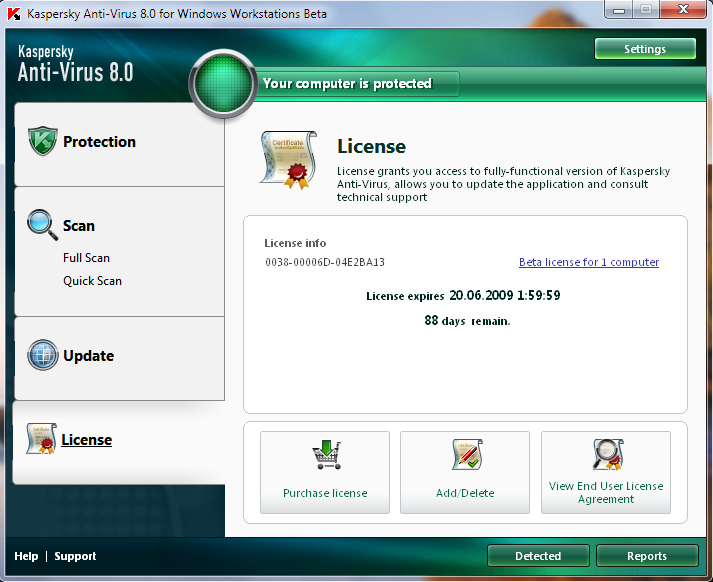Open the Update section

pyautogui.click(x=89, y=356)
